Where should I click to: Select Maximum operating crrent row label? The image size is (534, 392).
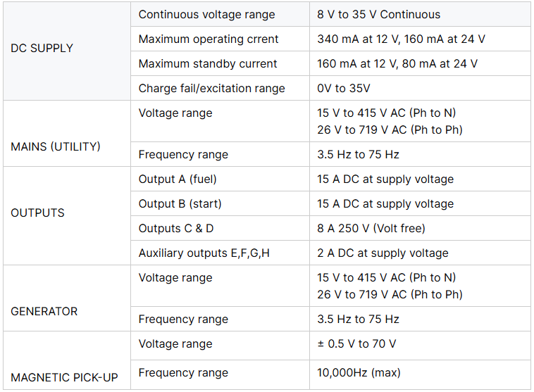(208, 39)
